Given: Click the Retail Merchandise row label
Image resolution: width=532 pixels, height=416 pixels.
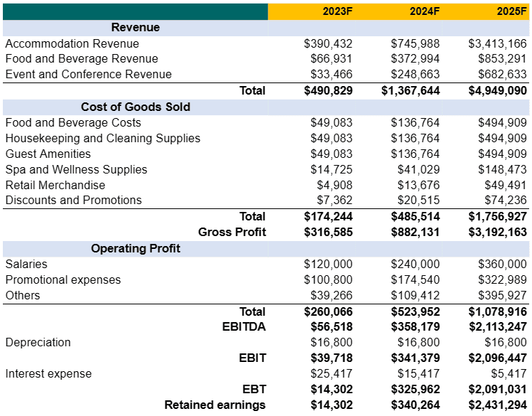Looking at the screenshot, I should [55, 185].
